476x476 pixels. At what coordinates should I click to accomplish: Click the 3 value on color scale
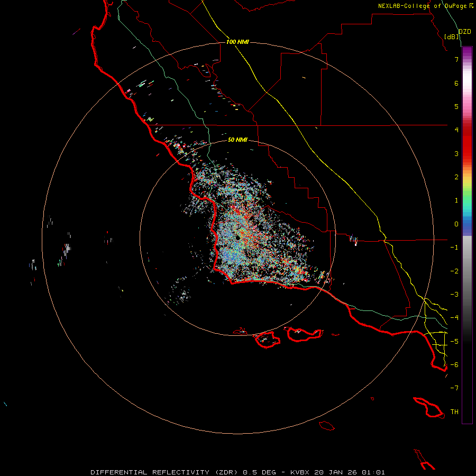pos(456,153)
